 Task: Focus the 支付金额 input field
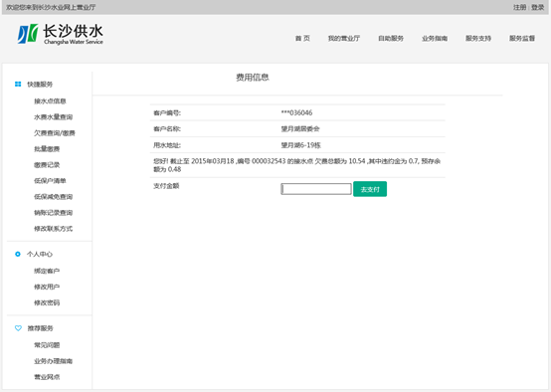coord(316,189)
